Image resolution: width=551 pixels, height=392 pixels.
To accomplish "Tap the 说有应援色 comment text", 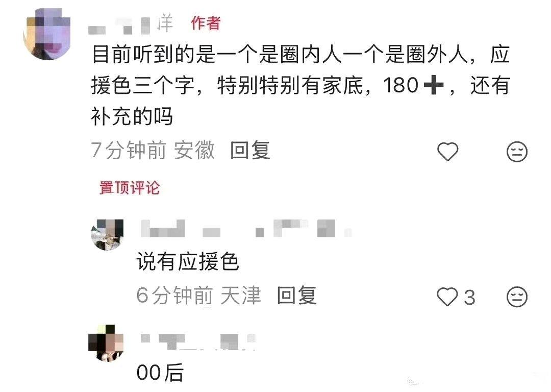I will coord(188,262).
